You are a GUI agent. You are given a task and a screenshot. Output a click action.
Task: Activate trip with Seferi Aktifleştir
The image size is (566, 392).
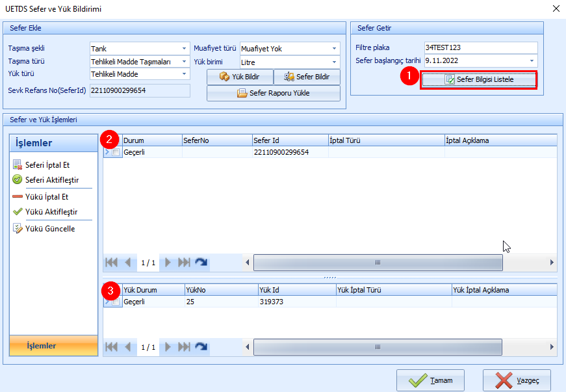click(x=45, y=180)
